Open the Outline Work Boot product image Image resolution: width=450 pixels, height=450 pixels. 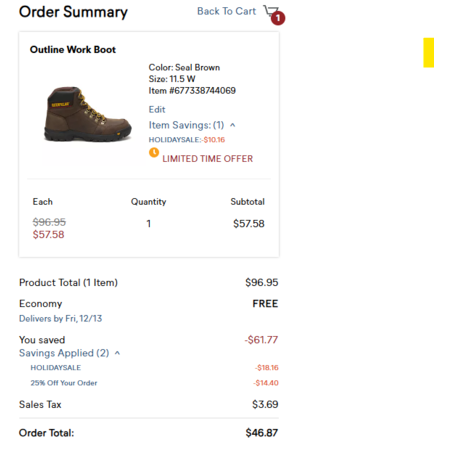coord(88,114)
